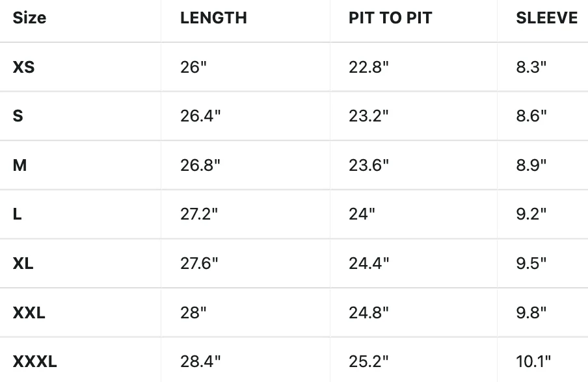This screenshot has height=382, width=588.
Task: Select the L size row label
Action: click(18, 214)
